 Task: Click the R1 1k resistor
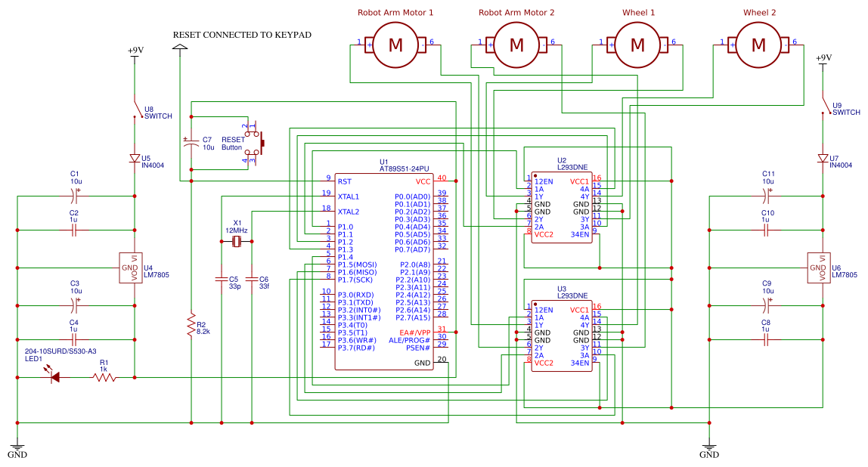pyautogui.click(x=102, y=376)
